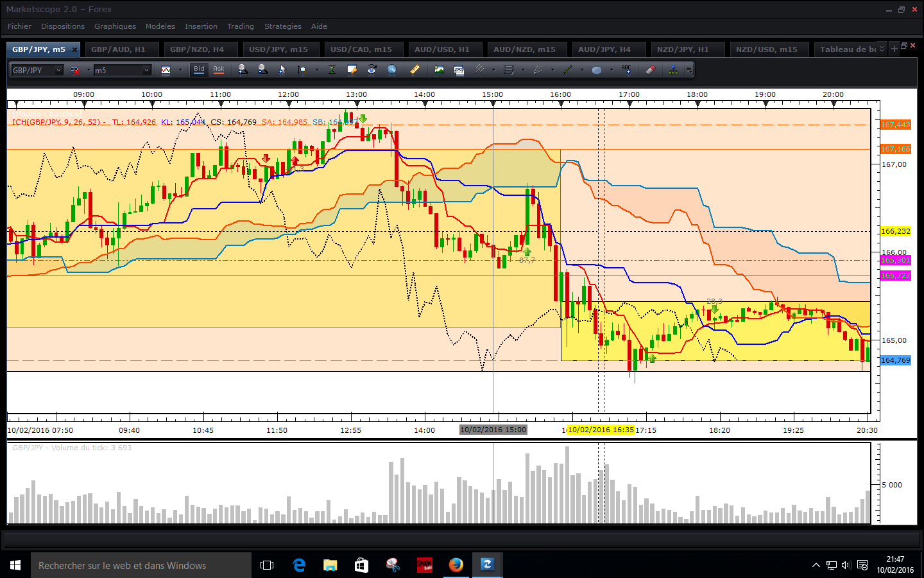Switch to the USD/CAD, m15 tab
Screen dimensions: 924x578
point(361,49)
